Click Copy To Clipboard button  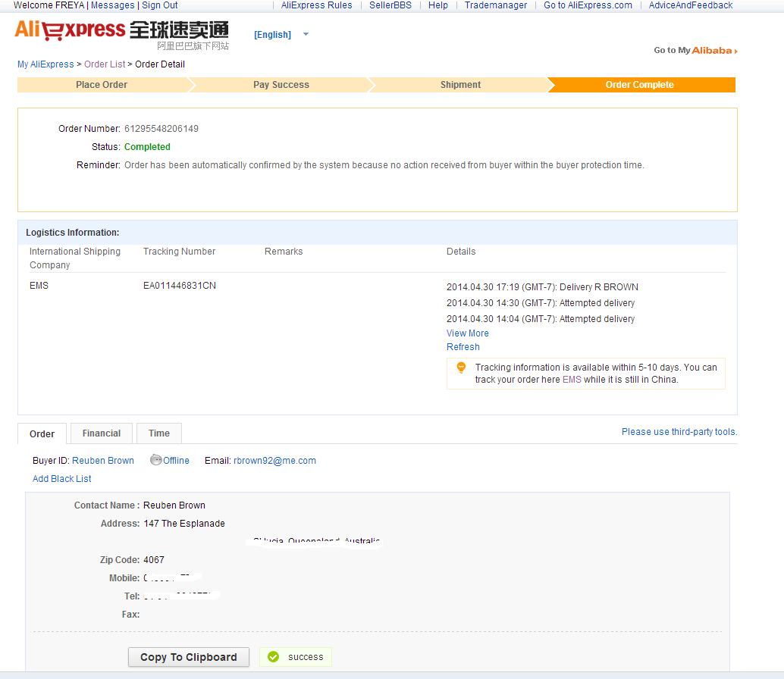[189, 657]
